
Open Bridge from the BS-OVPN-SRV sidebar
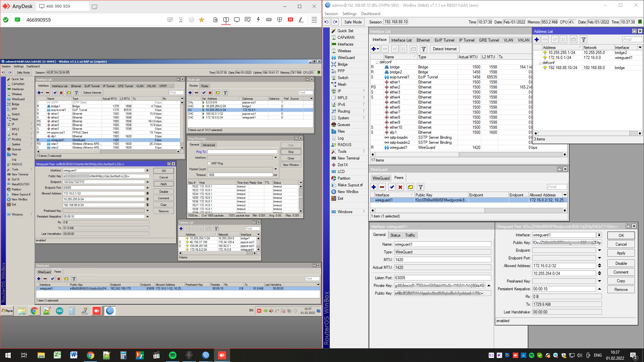click(342, 64)
